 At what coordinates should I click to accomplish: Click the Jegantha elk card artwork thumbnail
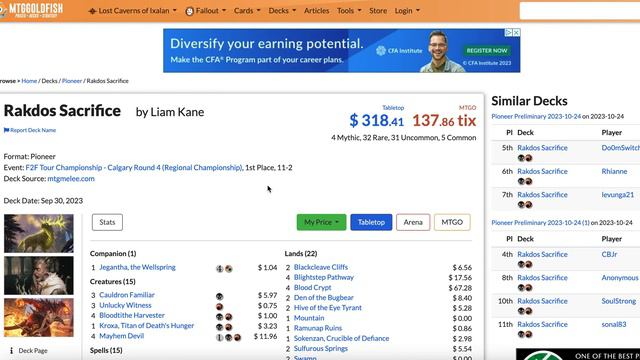(x=39, y=233)
